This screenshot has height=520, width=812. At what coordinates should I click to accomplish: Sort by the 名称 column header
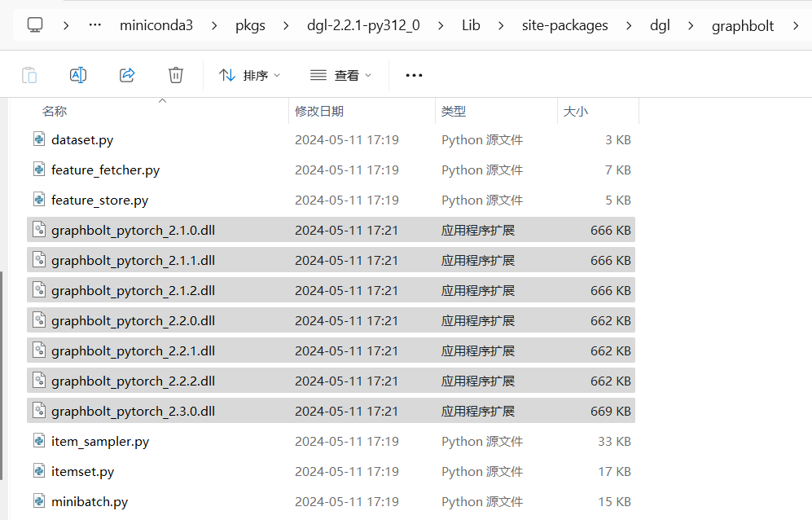[x=55, y=111]
